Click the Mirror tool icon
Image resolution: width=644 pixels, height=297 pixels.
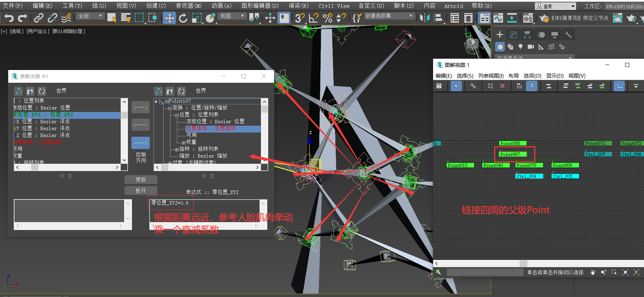point(425,18)
